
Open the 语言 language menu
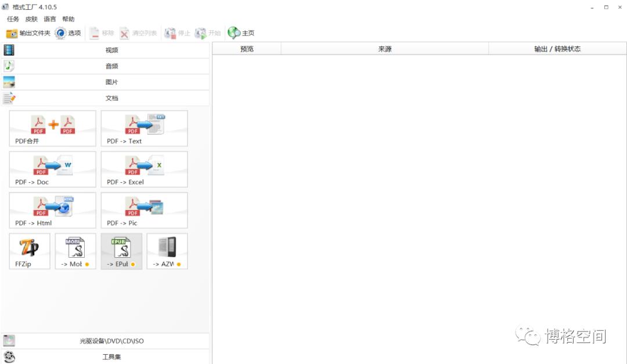(50, 19)
